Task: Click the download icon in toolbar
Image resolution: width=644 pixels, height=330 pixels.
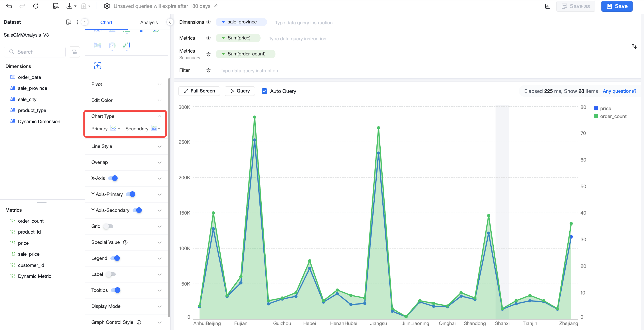Action: pyautogui.click(x=69, y=6)
